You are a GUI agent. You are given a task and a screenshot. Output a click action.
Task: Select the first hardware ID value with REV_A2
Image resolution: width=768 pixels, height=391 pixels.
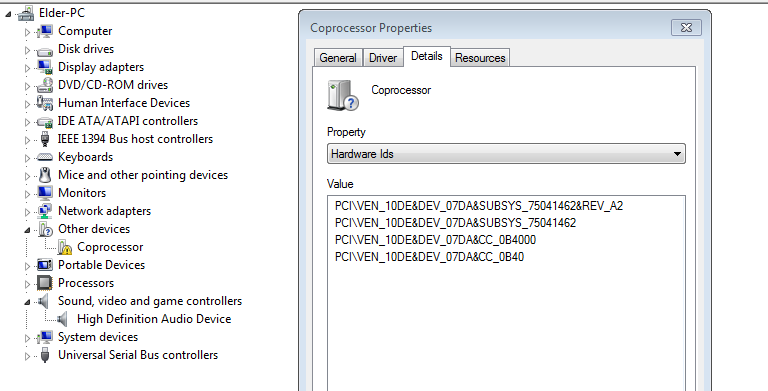[x=479, y=206]
